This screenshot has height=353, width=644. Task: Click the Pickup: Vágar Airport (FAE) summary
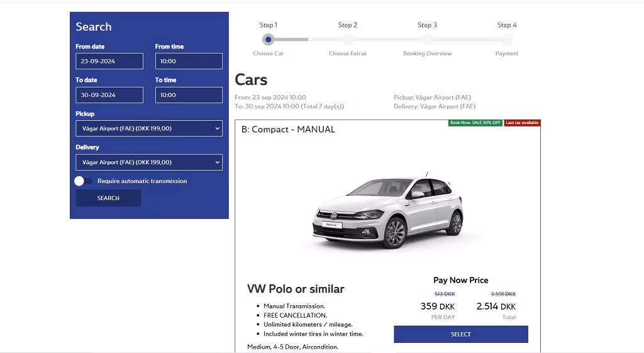click(432, 98)
